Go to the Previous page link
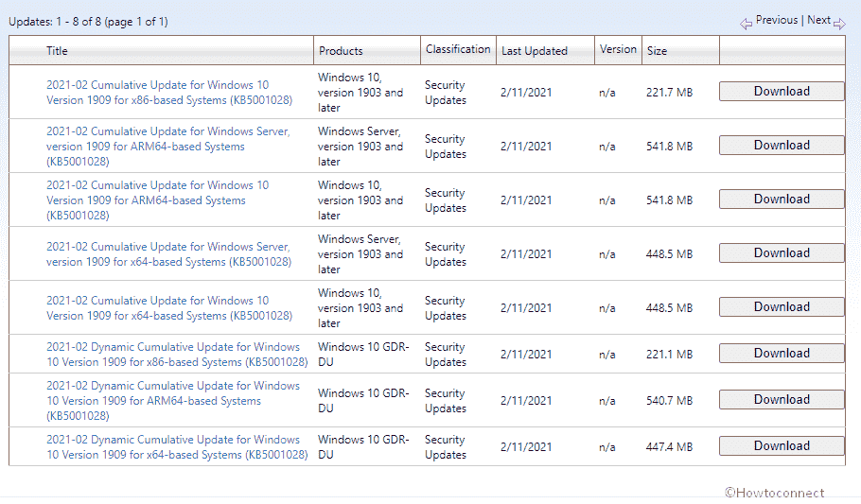The height and width of the screenshot is (504, 861). (x=776, y=20)
